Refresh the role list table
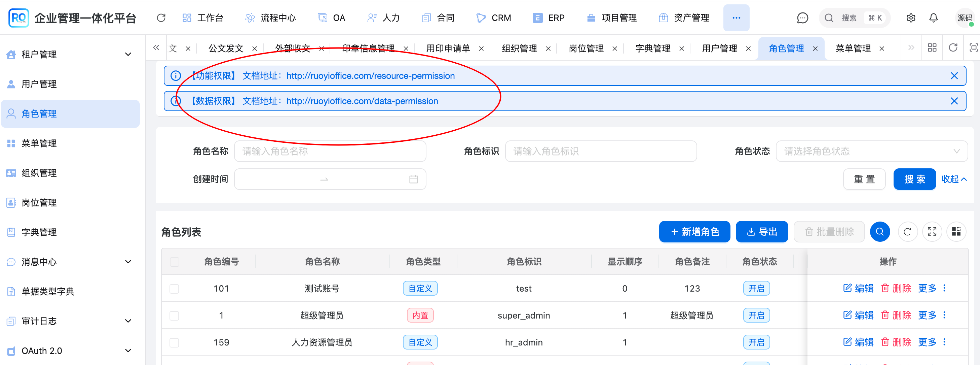The image size is (980, 365). click(907, 232)
